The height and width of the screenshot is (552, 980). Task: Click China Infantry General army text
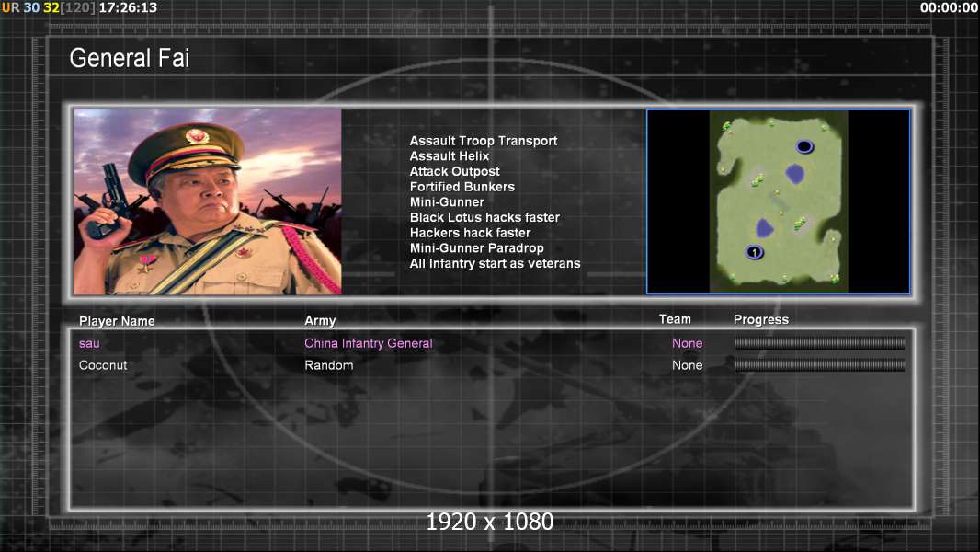point(368,343)
